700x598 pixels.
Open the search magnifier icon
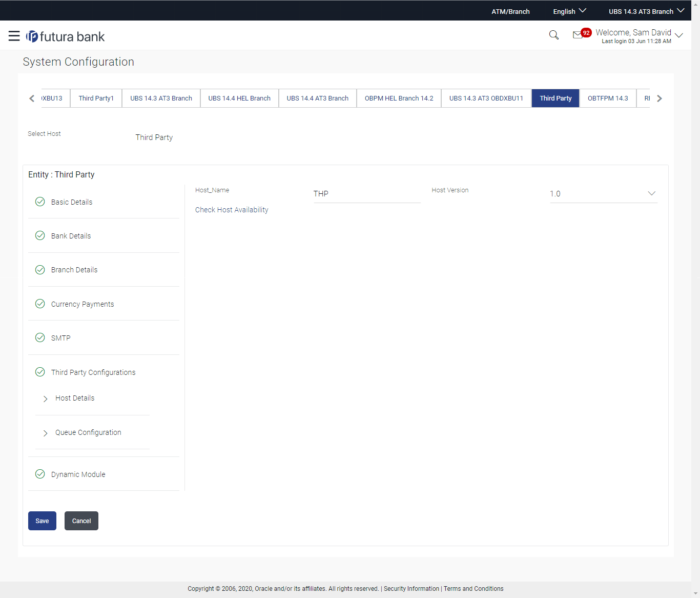pos(554,35)
